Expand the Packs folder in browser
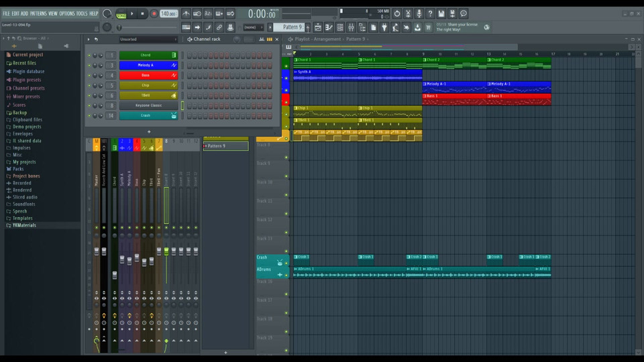 18,169
